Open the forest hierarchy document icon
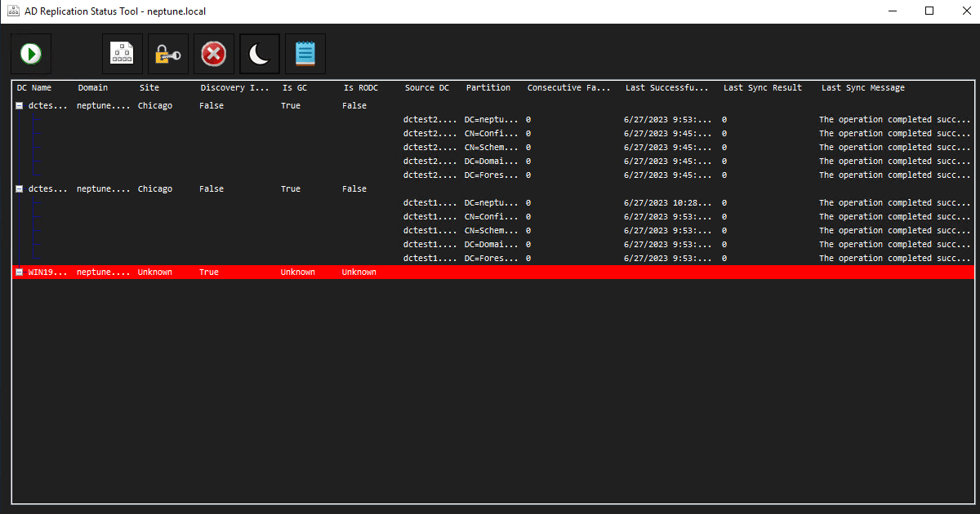 [122, 54]
